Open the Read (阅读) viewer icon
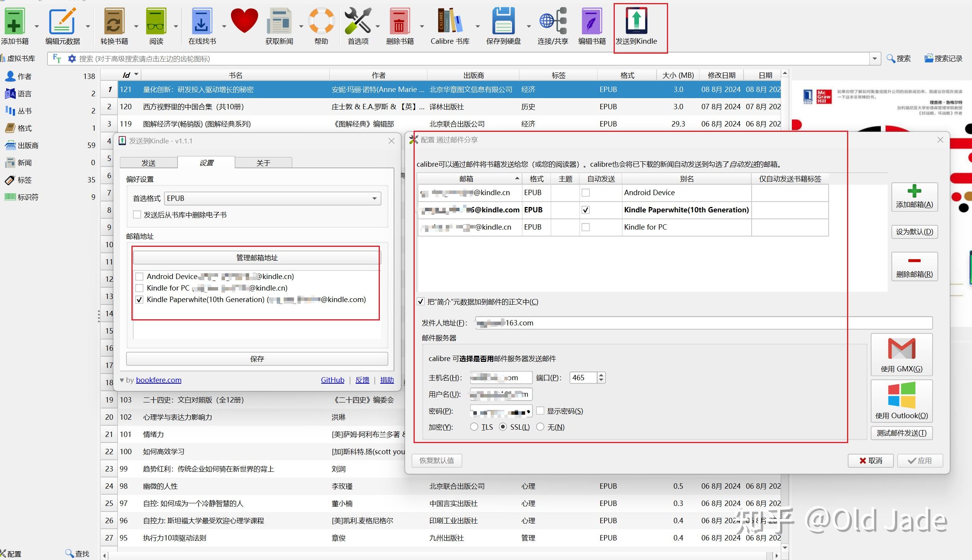The image size is (972, 560). (156, 21)
